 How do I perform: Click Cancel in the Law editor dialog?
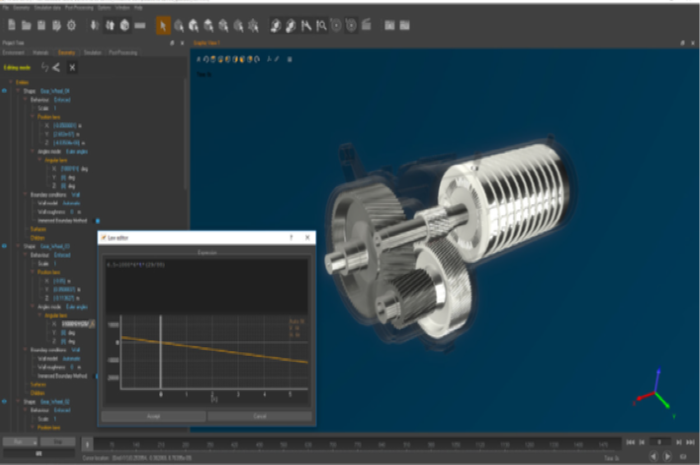(x=260, y=414)
